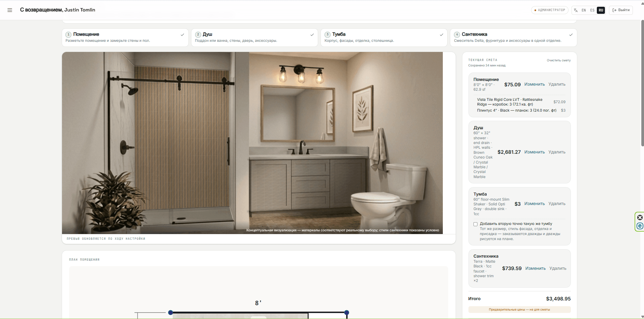The image size is (644, 319).
Task: Click the checkmark on Душ step
Action: tap(312, 35)
